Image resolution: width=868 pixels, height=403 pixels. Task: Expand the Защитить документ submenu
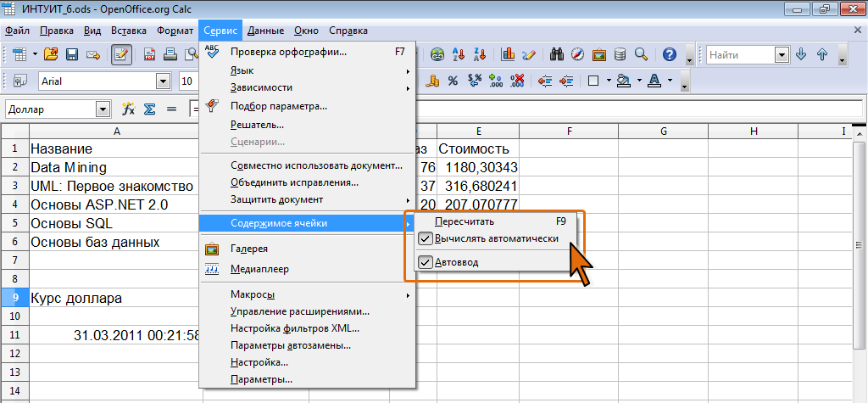(x=307, y=199)
